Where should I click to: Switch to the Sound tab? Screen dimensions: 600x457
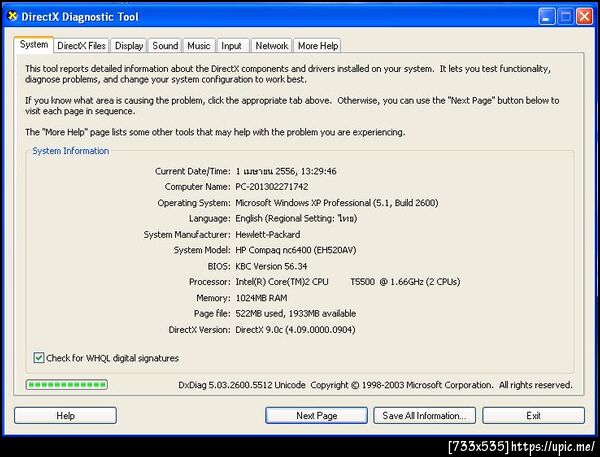click(165, 46)
